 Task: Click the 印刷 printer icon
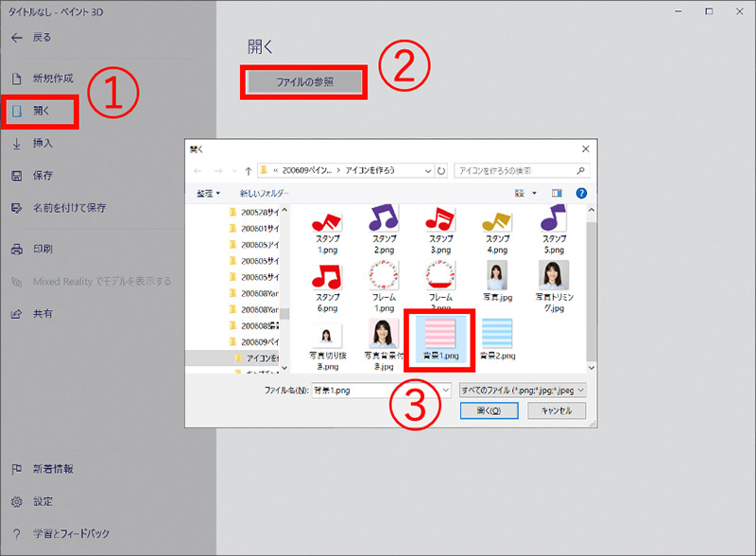(x=16, y=249)
